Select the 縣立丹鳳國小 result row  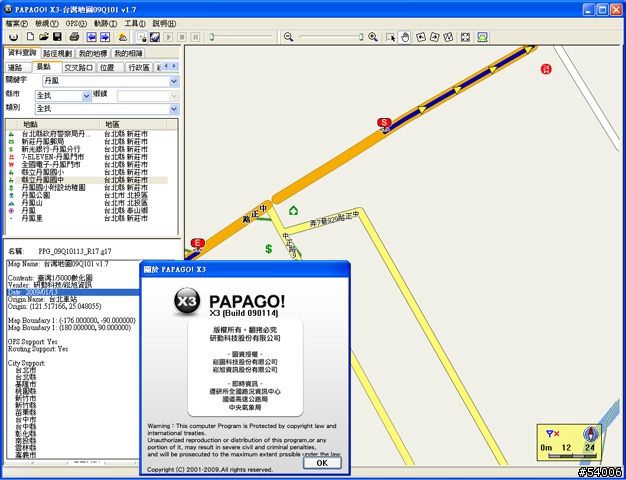click(x=87, y=172)
